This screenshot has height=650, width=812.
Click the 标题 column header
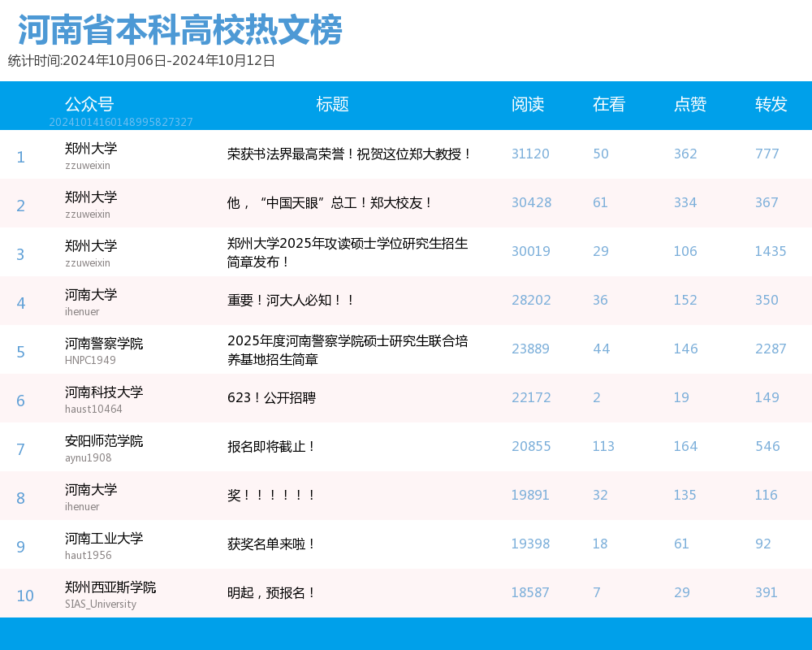pyautogui.click(x=332, y=104)
